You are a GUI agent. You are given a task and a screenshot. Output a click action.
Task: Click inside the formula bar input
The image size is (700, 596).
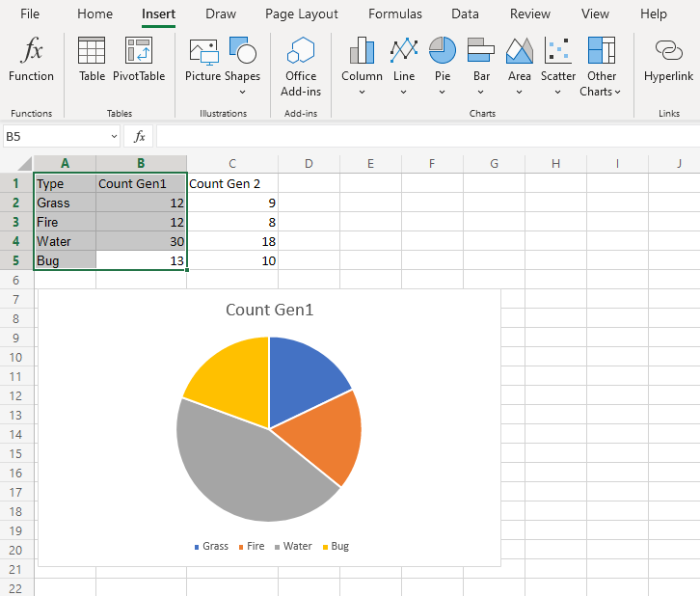424,137
